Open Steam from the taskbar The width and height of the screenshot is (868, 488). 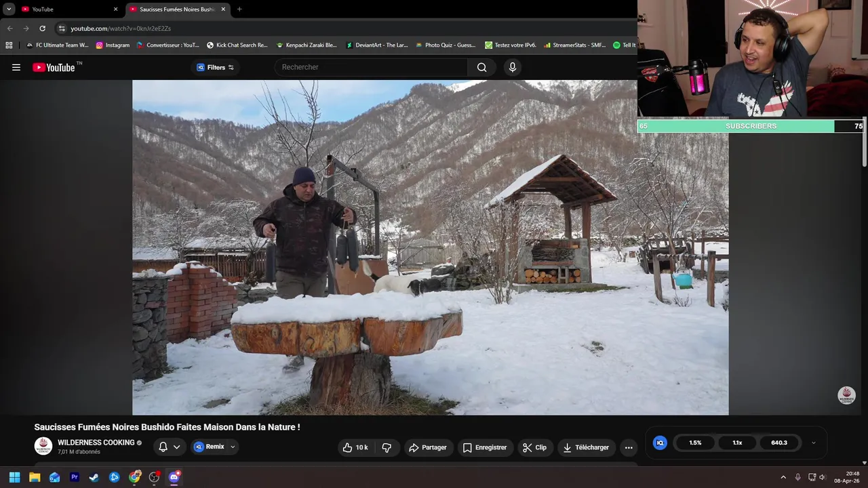pos(94,477)
